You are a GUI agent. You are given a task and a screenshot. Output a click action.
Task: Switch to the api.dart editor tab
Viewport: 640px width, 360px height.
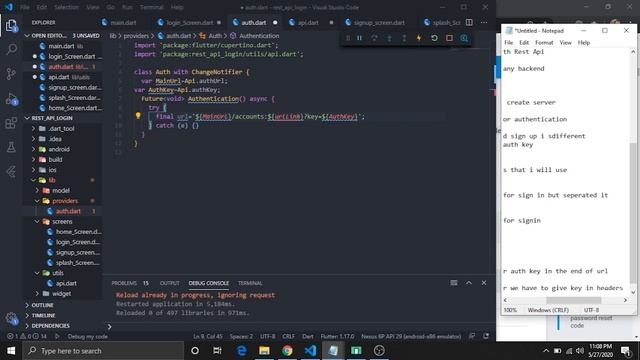pos(308,22)
